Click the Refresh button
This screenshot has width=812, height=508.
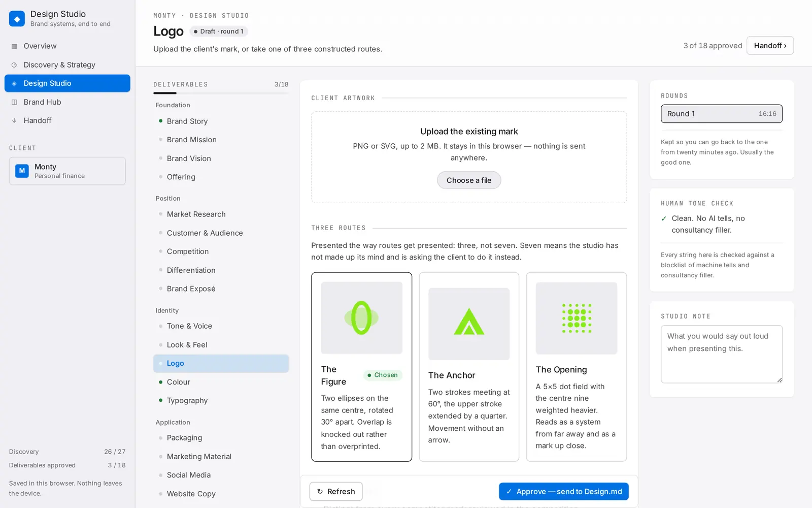(336, 492)
